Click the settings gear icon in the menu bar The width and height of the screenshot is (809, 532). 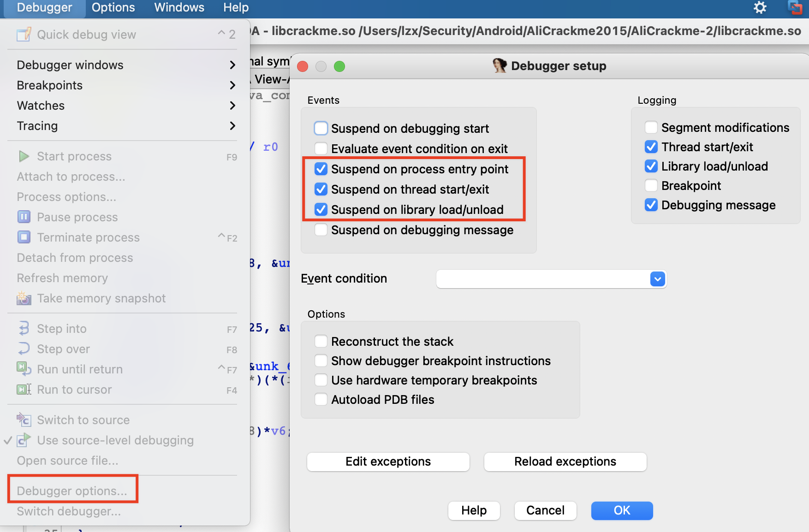tap(760, 7)
